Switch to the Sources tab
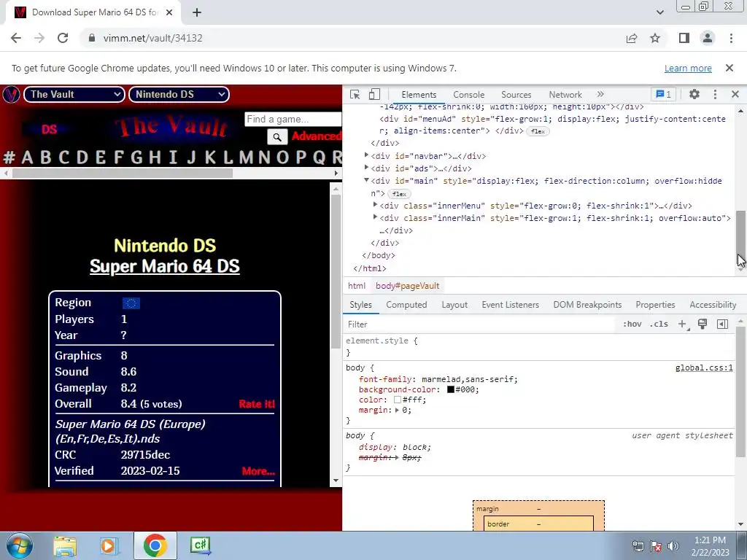Viewport: 747px width, 560px height. click(516, 95)
